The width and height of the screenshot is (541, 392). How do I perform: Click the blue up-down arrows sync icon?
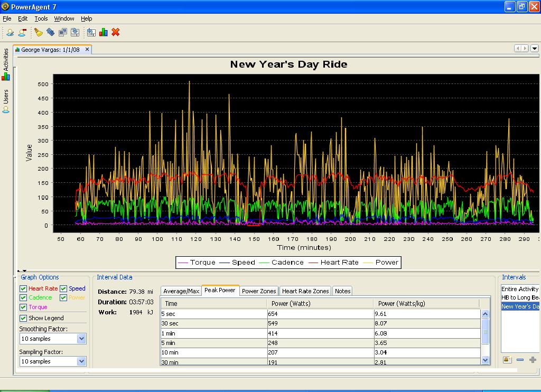point(51,32)
